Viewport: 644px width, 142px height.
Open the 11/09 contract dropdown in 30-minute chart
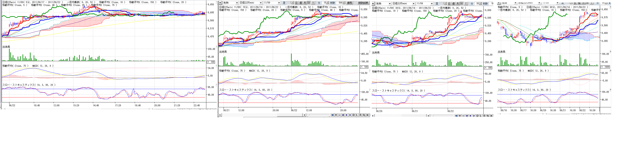432,3
